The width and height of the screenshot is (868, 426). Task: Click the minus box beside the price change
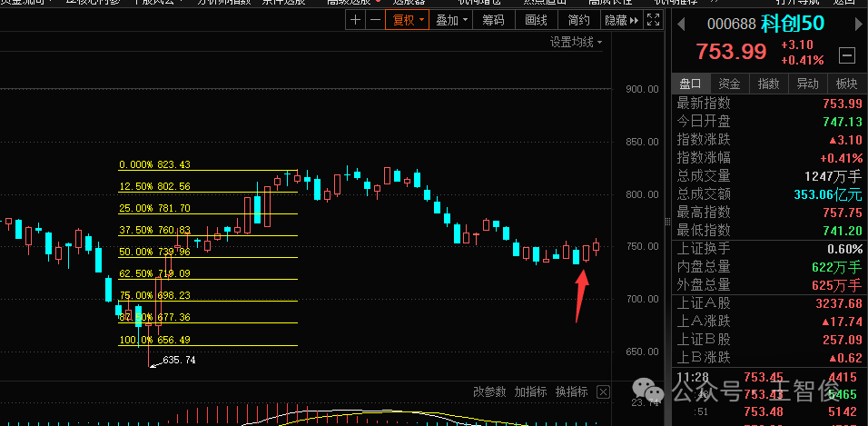847,54
